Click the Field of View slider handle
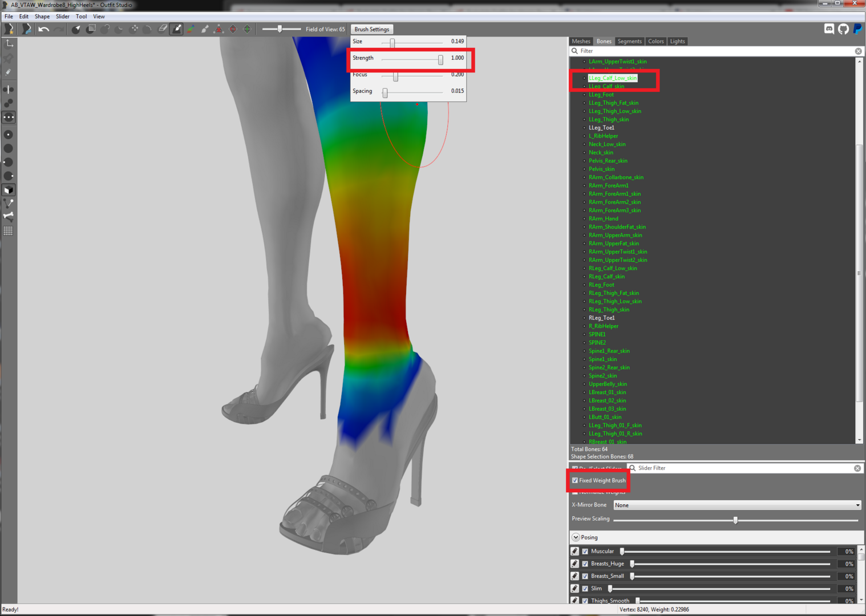The width and height of the screenshot is (866, 616). [280, 29]
